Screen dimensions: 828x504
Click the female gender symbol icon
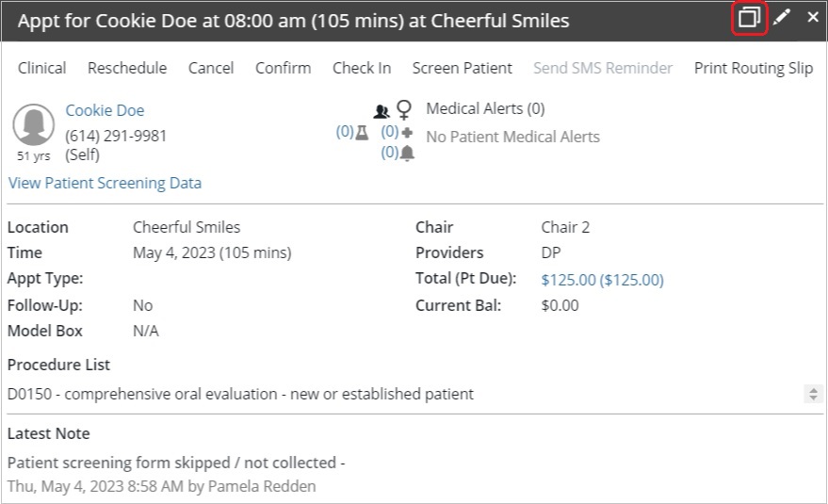coord(404,110)
